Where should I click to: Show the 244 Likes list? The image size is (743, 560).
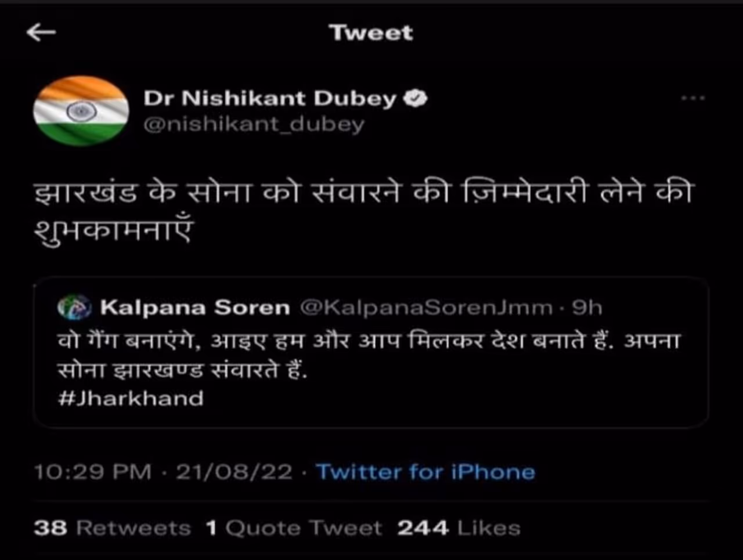[x=459, y=528]
